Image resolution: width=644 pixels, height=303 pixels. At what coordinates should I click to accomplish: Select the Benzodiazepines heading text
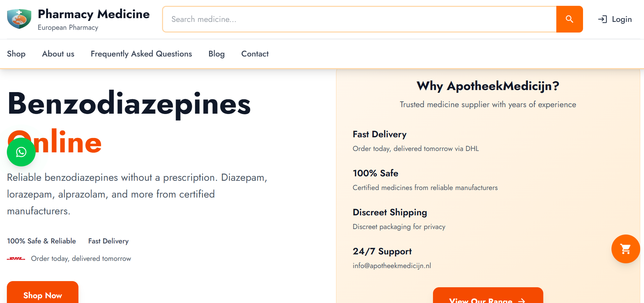pos(129,104)
